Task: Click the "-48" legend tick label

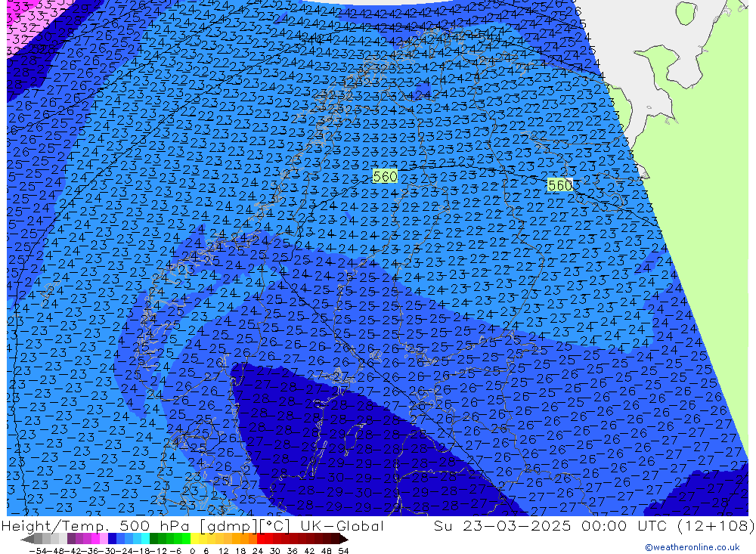Action: point(57,551)
